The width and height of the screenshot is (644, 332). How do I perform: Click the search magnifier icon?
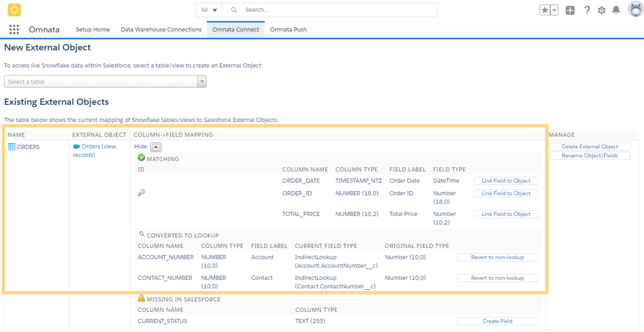tap(234, 10)
